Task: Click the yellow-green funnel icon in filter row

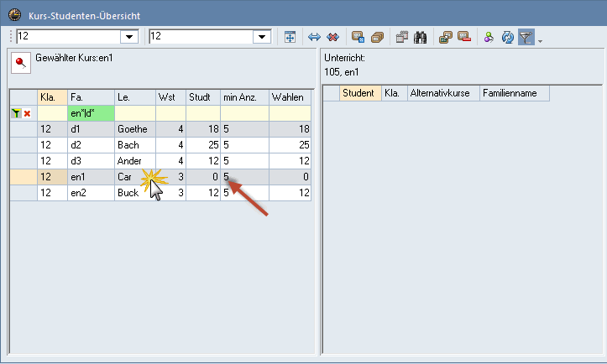Action: (x=16, y=113)
